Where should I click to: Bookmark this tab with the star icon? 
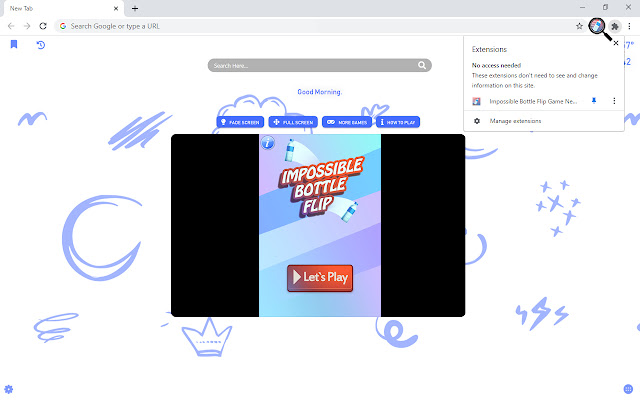coord(579,26)
